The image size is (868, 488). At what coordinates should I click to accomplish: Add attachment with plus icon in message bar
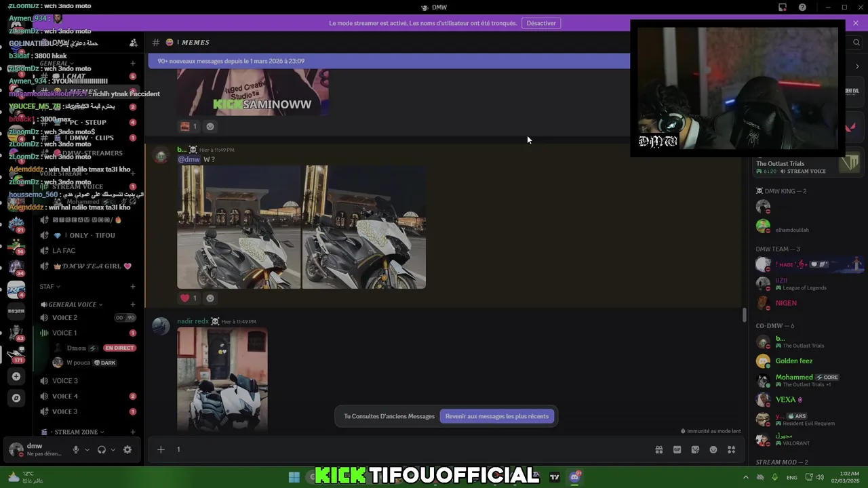point(161,449)
